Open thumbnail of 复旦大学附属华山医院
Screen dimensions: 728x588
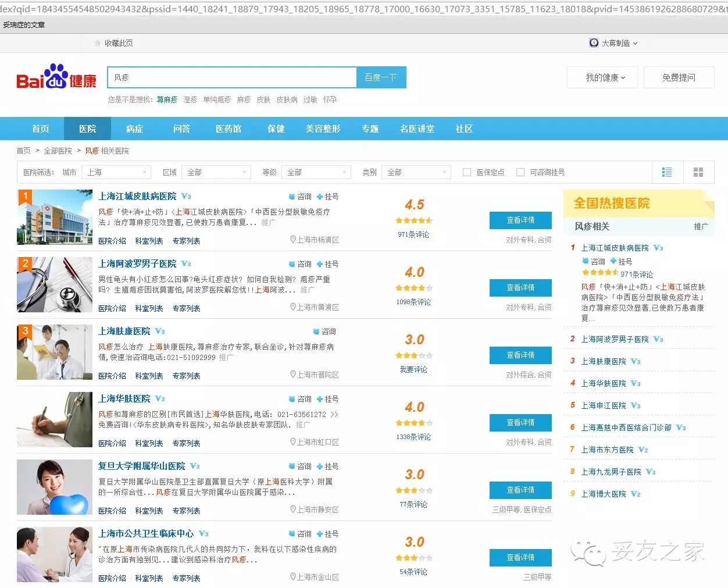pyautogui.click(x=55, y=487)
